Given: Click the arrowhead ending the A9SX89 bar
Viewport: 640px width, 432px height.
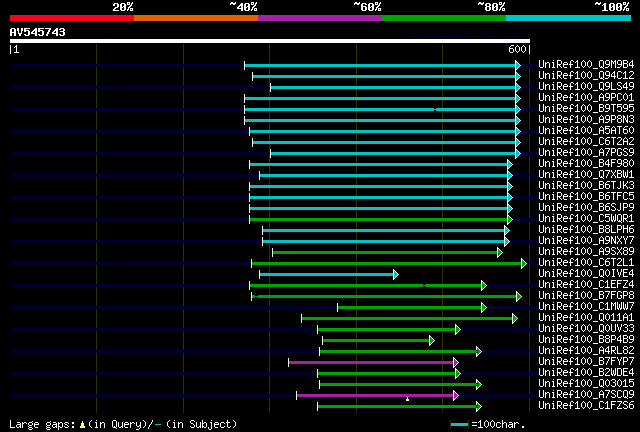Looking at the screenshot, I should (x=500, y=253).
